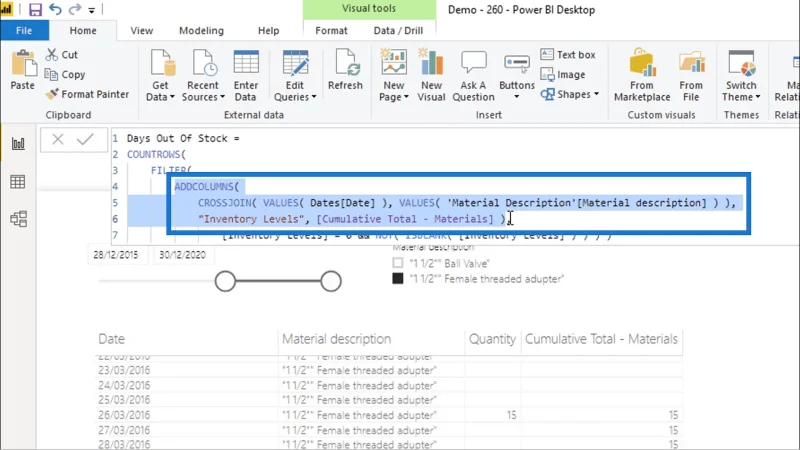Image resolution: width=800 pixels, height=450 pixels.
Task: Import a custom visual From File
Action: (x=691, y=76)
